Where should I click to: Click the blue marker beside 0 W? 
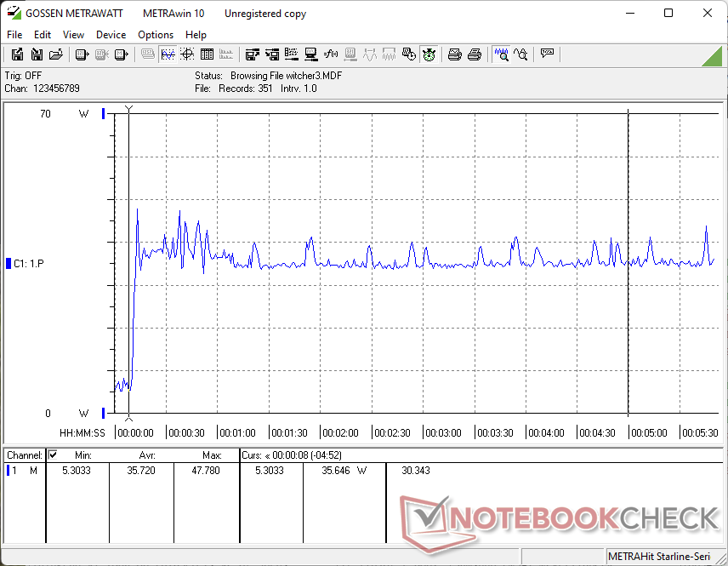pyautogui.click(x=104, y=413)
